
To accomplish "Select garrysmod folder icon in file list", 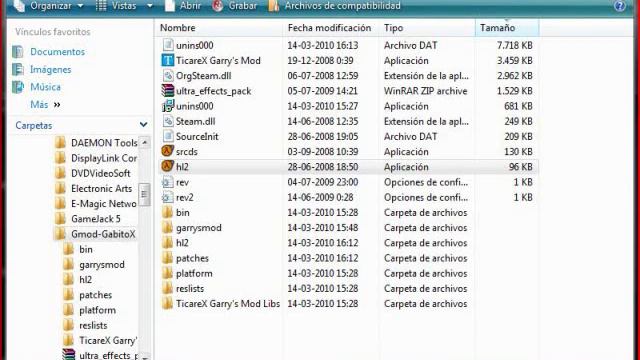I will coord(167,227).
